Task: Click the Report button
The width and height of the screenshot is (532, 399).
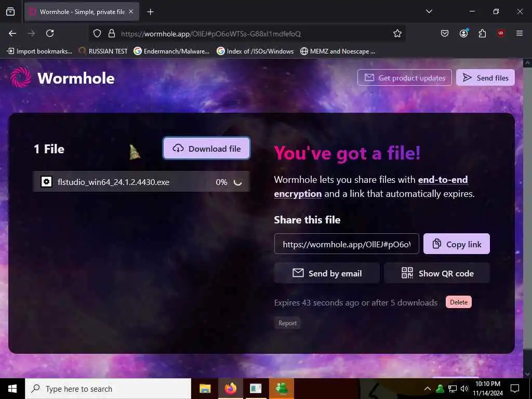Action: pos(287,323)
